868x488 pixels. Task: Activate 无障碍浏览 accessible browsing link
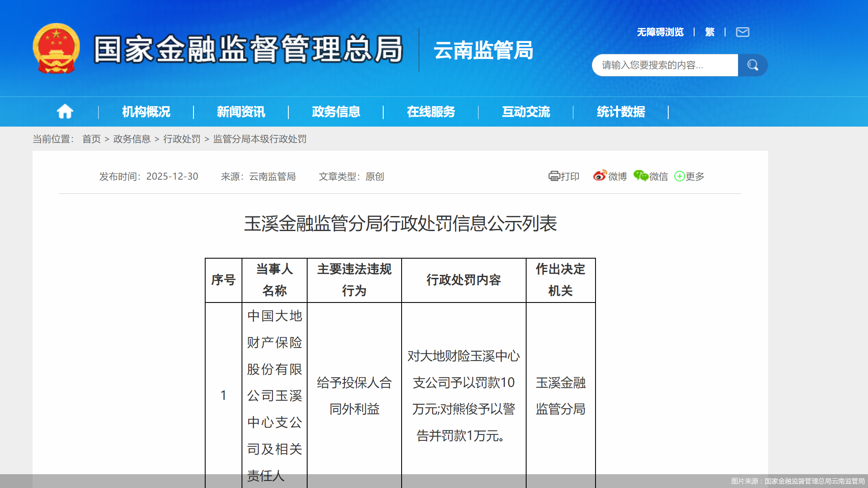pos(659,32)
